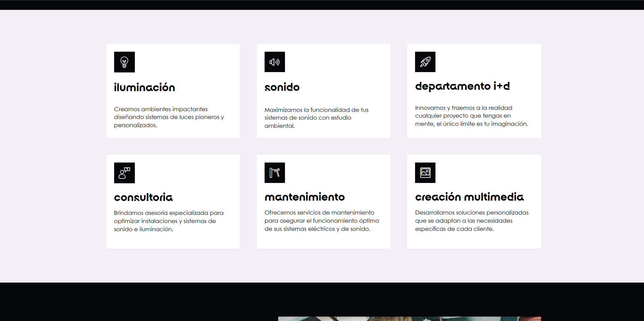Click the person-with-question icon above consultoría
Image resolution: width=644 pixels, height=321 pixels.
[x=124, y=173]
